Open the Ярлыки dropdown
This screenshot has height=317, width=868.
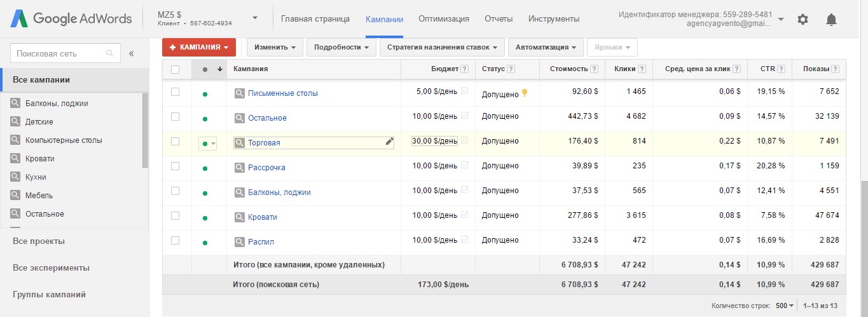(612, 47)
